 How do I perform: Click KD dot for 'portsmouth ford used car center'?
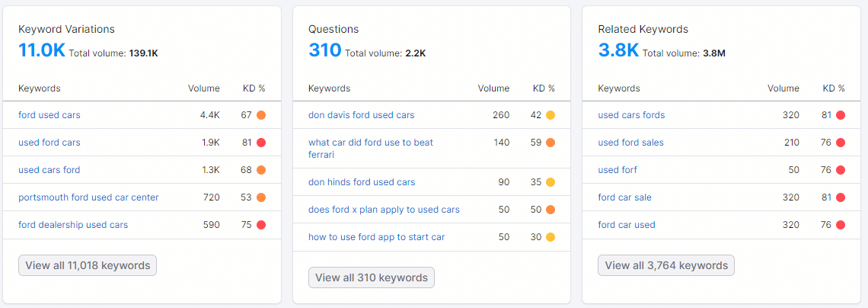pyautogui.click(x=261, y=197)
